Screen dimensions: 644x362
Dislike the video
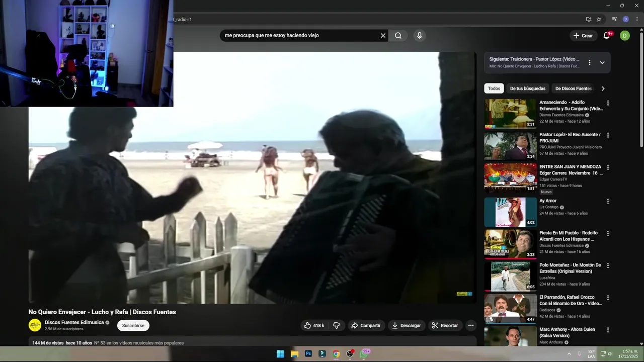point(336,325)
